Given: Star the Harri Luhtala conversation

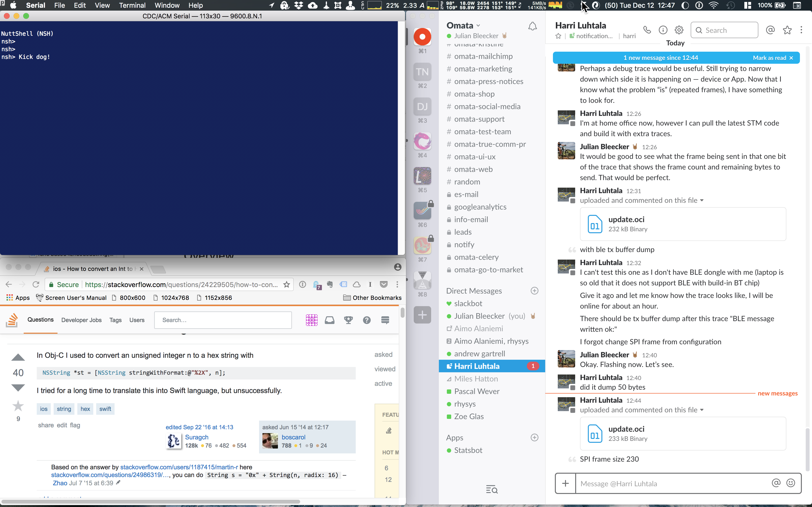Looking at the screenshot, I should (558, 36).
